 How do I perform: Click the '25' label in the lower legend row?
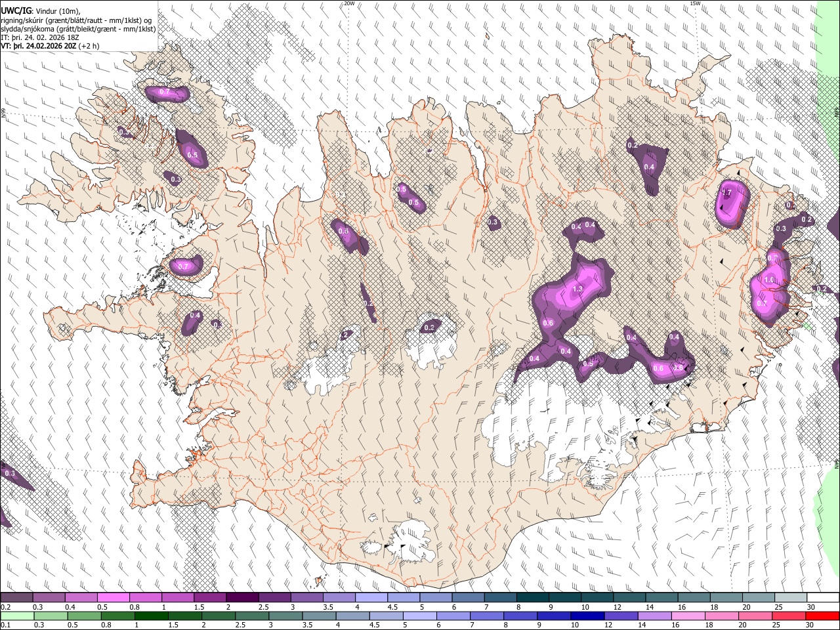[x=777, y=625]
